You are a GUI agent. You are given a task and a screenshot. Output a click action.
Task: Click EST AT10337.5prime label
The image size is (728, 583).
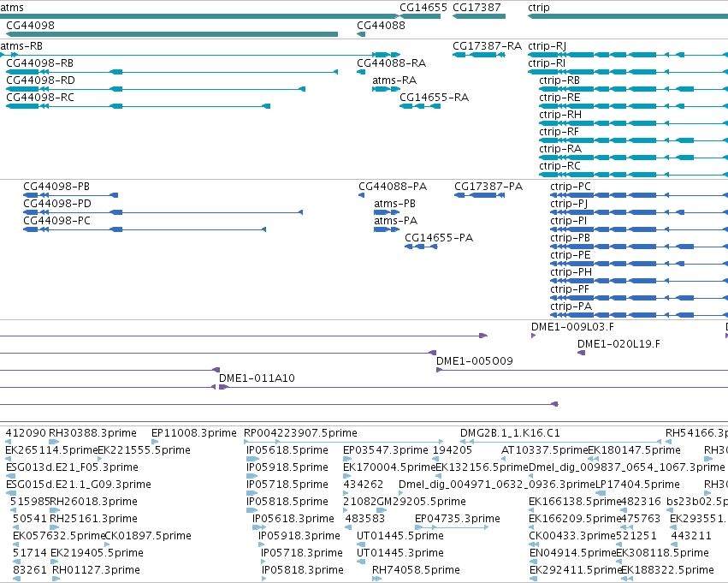544,450
